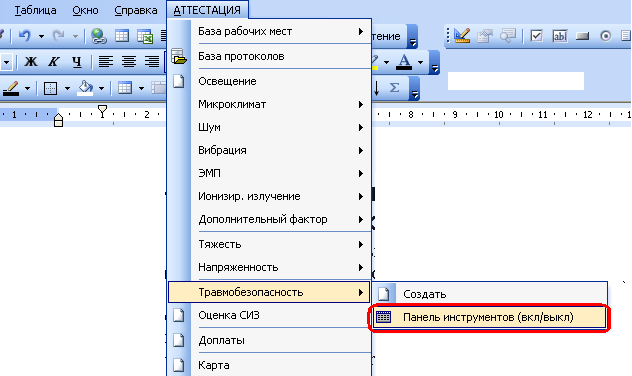The image size is (632, 376).
Task: Center-align text via toolbar icon
Action: [129, 62]
